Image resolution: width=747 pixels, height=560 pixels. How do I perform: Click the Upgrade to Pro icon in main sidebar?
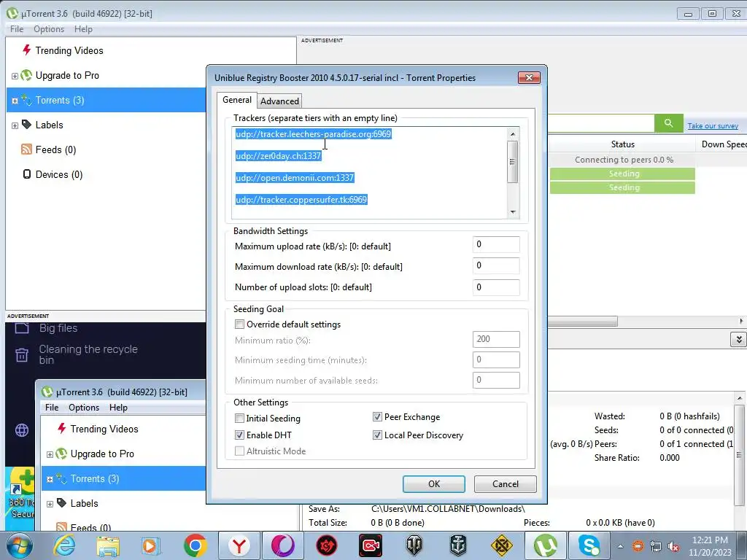(27, 75)
